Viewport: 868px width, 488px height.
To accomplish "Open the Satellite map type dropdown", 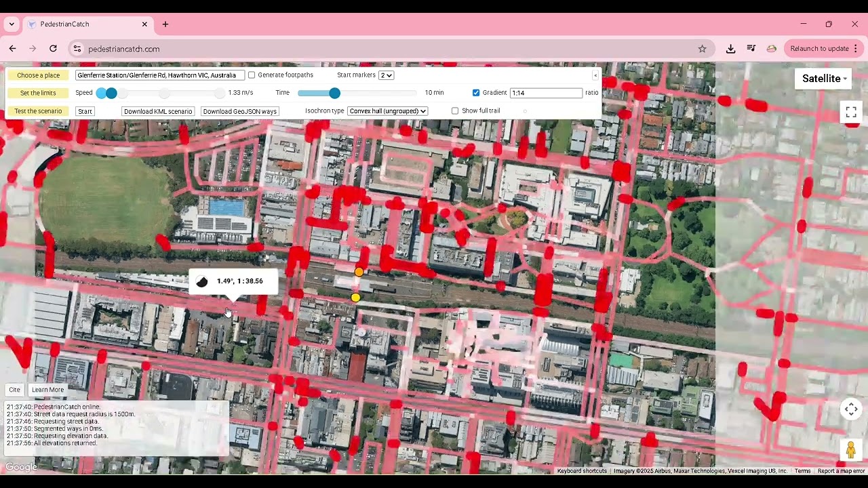I will pos(824,79).
